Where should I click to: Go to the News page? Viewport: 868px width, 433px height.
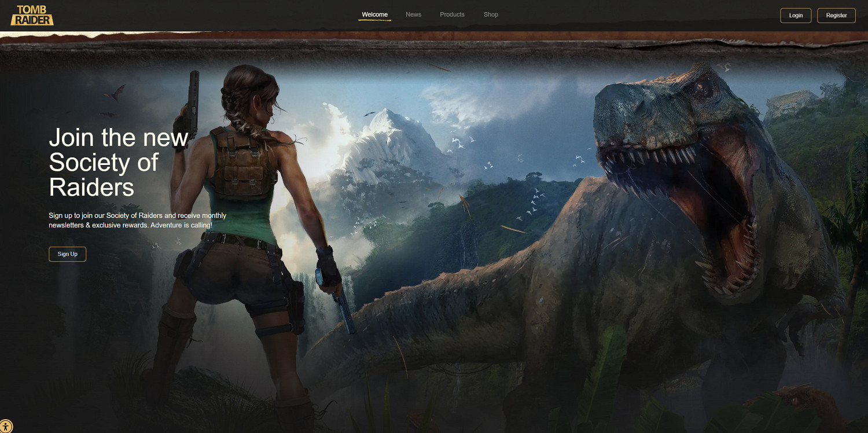(x=413, y=14)
